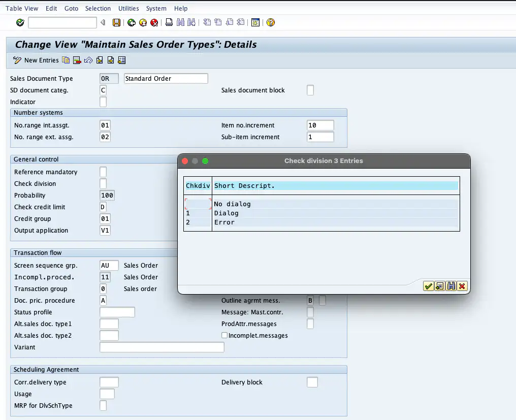This screenshot has height=420, width=516.
Task: Click the Undo icon in the application toolbar
Action: tap(89, 60)
